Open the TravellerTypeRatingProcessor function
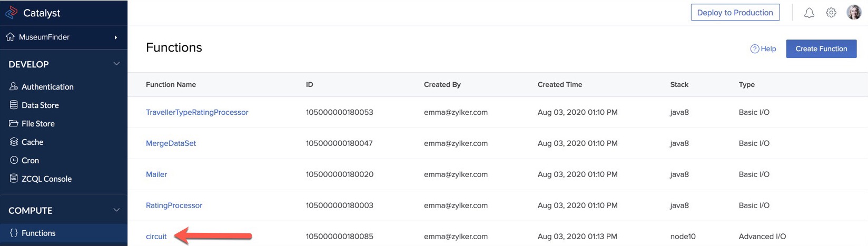Viewport: 868px width, 246px height. (x=197, y=112)
